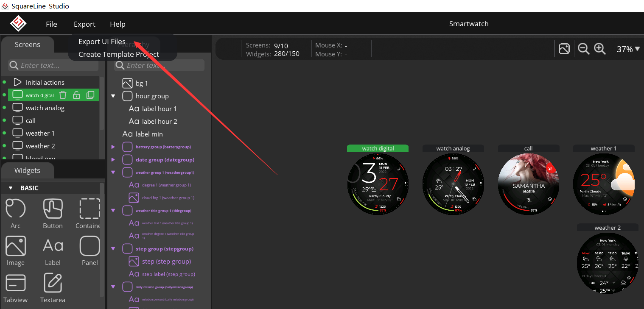Toggle the lock icon on watch digital
Viewport: 644px width, 309px height.
click(x=76, y=95)
